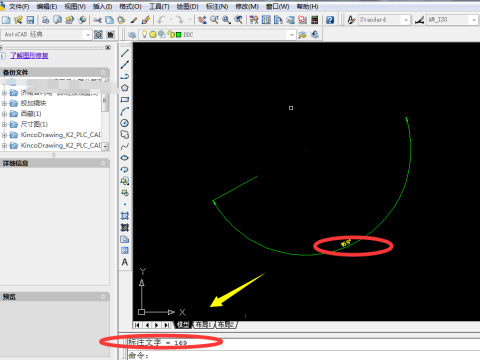The width and height of the screenshot is (480, 360).
Task: Click the Undo arrow icon
Action: point(162,20)
